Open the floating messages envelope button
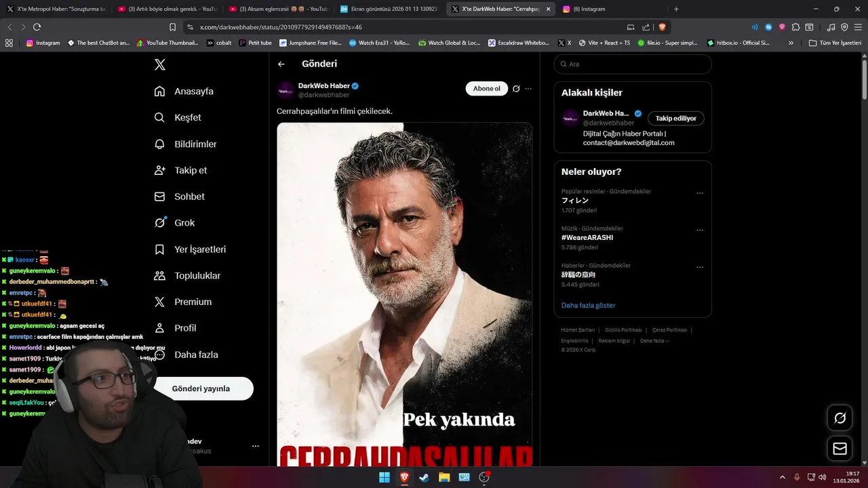Viewport: 868px width, 488px height. 840,449
